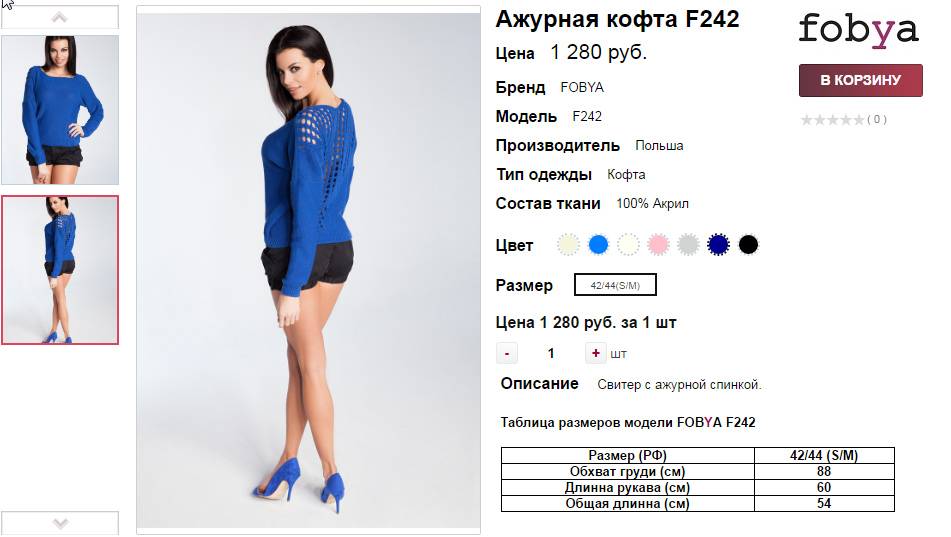Choose the beige color swatch
The width and height of the screenshot is (951, 537).
568,245
